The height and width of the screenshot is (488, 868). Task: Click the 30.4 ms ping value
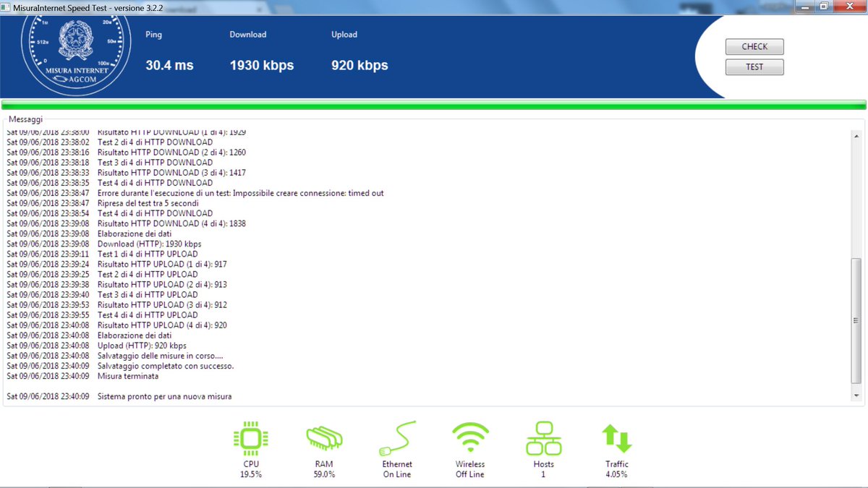(169, 65)
